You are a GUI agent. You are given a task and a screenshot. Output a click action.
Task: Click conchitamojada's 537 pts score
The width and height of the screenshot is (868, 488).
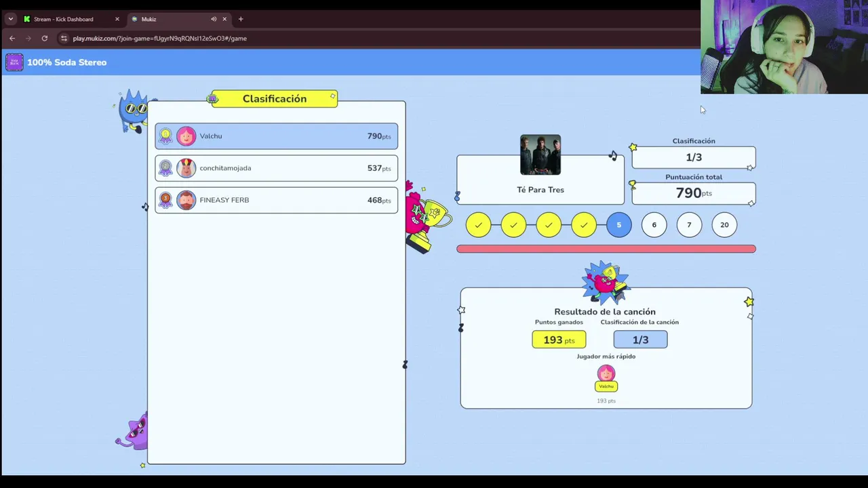point(379,168)
